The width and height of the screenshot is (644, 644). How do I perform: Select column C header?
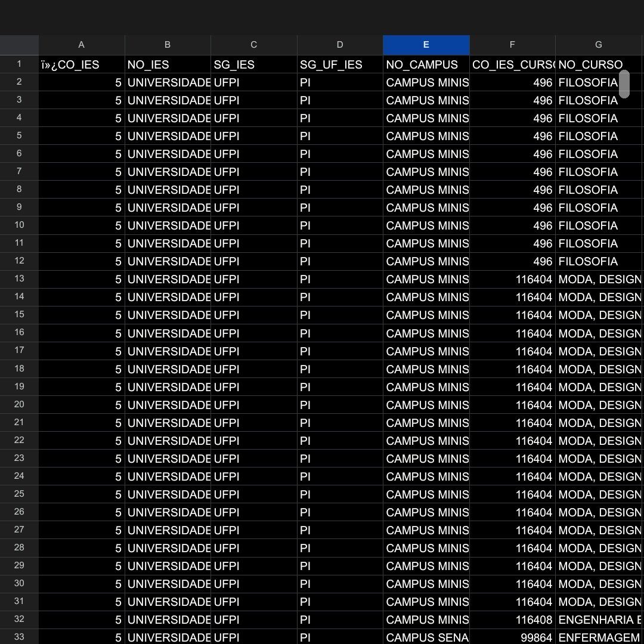coord(254,45)
